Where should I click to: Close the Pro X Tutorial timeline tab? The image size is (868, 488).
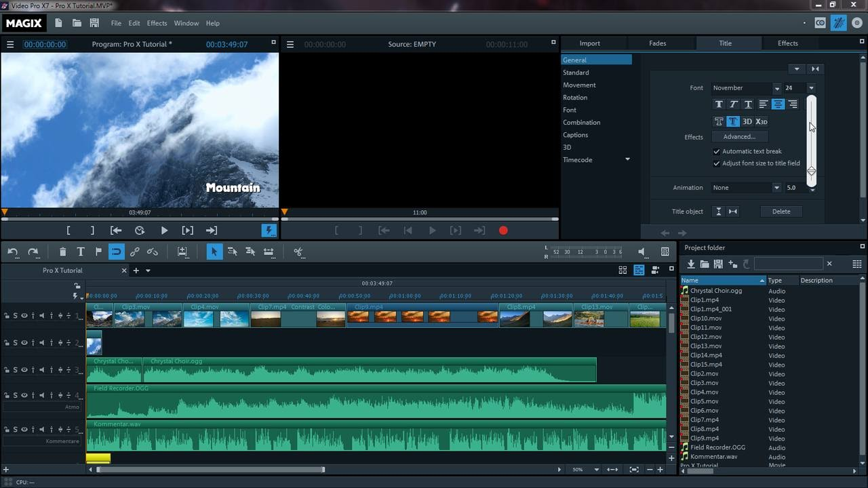click(124, 270)
